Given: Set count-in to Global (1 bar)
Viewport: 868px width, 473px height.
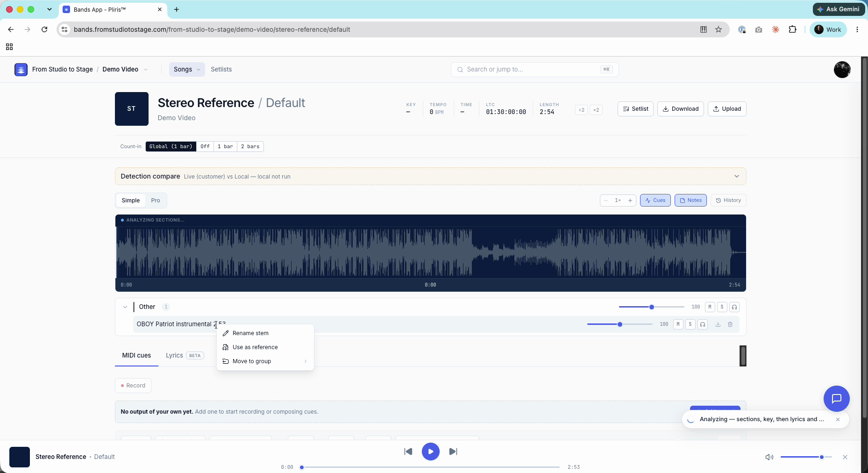Looking at the screenshot, I should 171,147.
